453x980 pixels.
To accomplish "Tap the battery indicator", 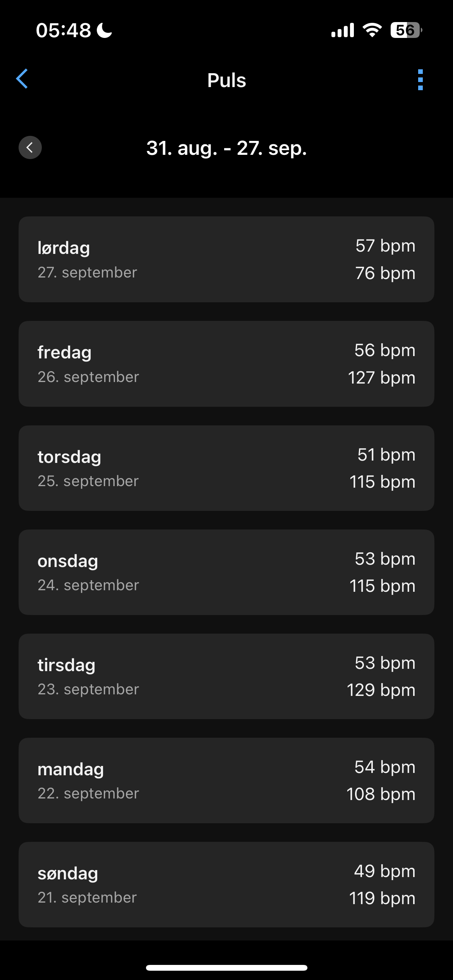I will (x=406, y=30).
